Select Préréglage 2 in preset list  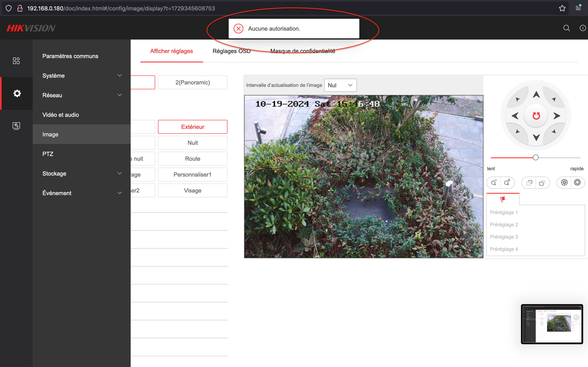coord(504,224)
